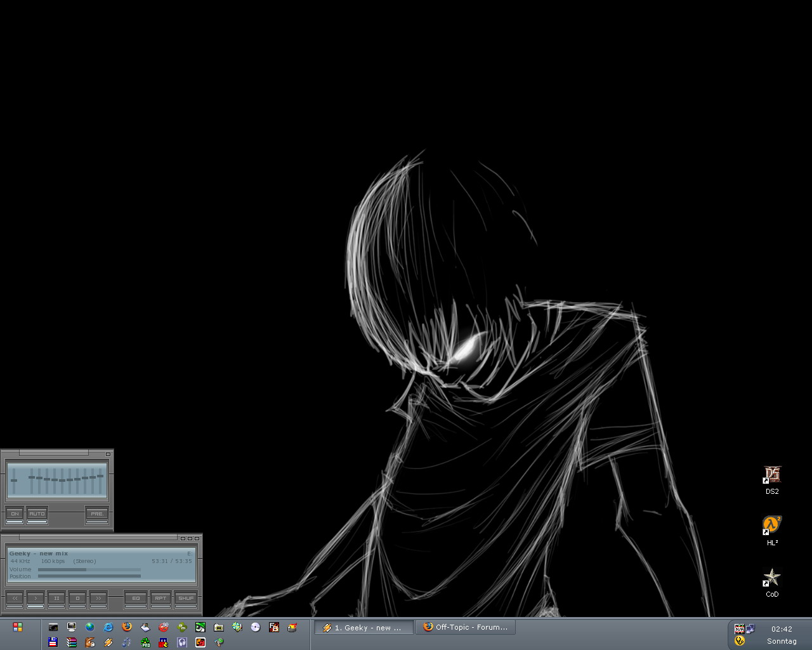Seek using the player Position bar
The width and height of the screenshot is (812, 650).
tap(89, 576)
